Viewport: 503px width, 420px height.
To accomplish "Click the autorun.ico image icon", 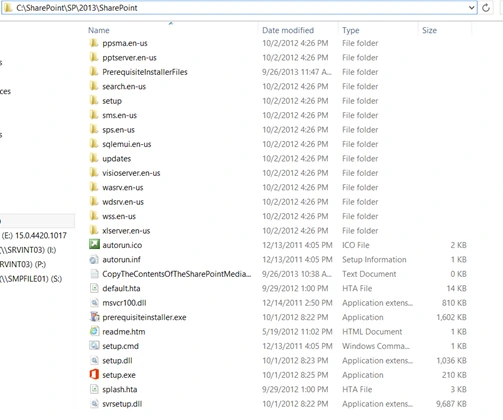I will pos(94,244).
